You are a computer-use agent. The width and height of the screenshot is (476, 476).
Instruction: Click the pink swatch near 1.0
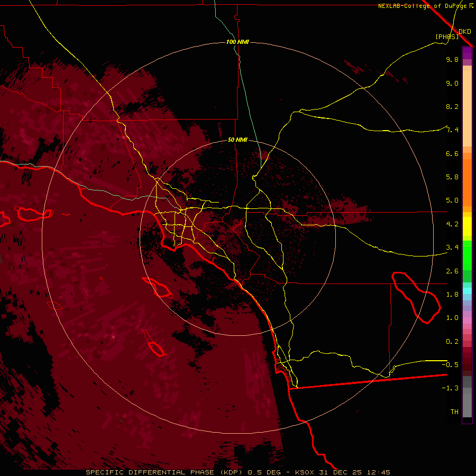[467, 319]
